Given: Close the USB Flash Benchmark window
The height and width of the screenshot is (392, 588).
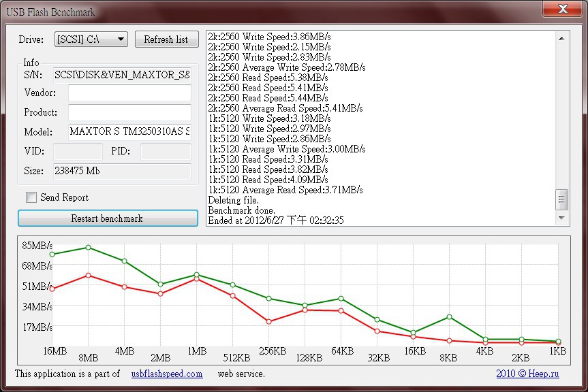Looking at the screenshot, I should click(562, 10).
